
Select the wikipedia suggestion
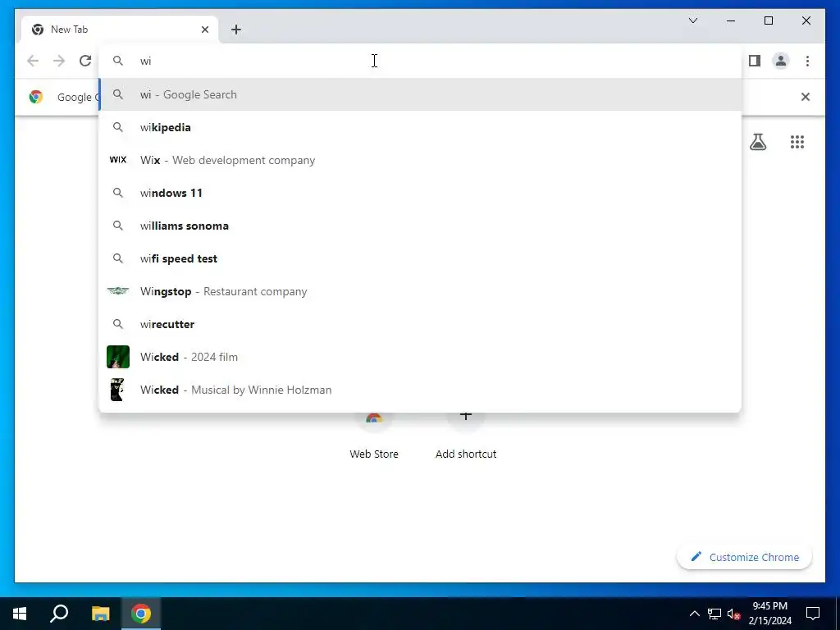[421, 127]
